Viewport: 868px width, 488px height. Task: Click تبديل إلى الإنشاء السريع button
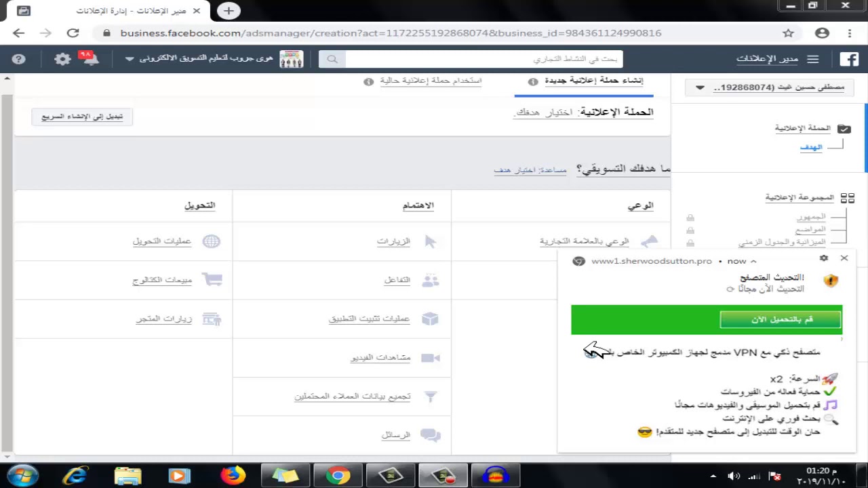82,117
